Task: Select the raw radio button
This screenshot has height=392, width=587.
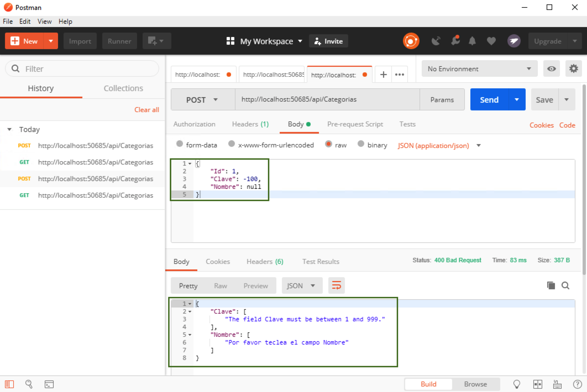Action: pos(329,145)
